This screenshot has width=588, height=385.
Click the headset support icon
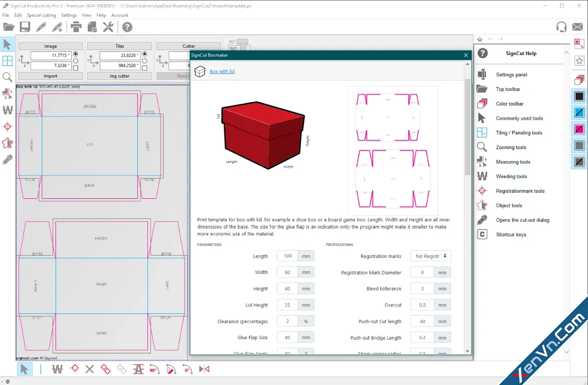pos(561,27)
